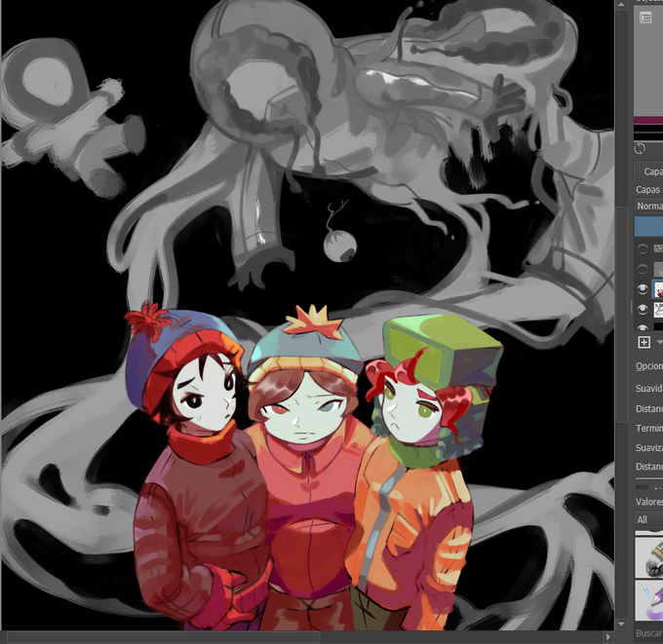Image resolution: width=663 pixels, height=644 pixels.
Task: Click the Suaviza tool option label
Action: tap(649, 447)
